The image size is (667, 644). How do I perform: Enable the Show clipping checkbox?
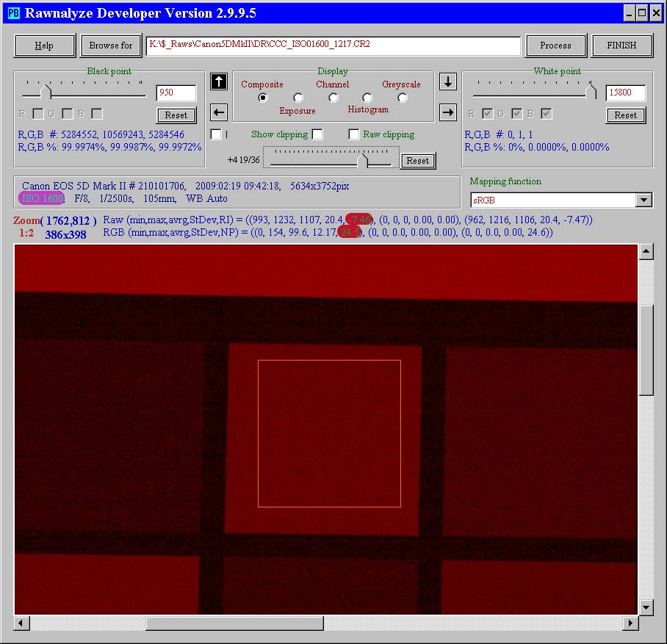317,134
